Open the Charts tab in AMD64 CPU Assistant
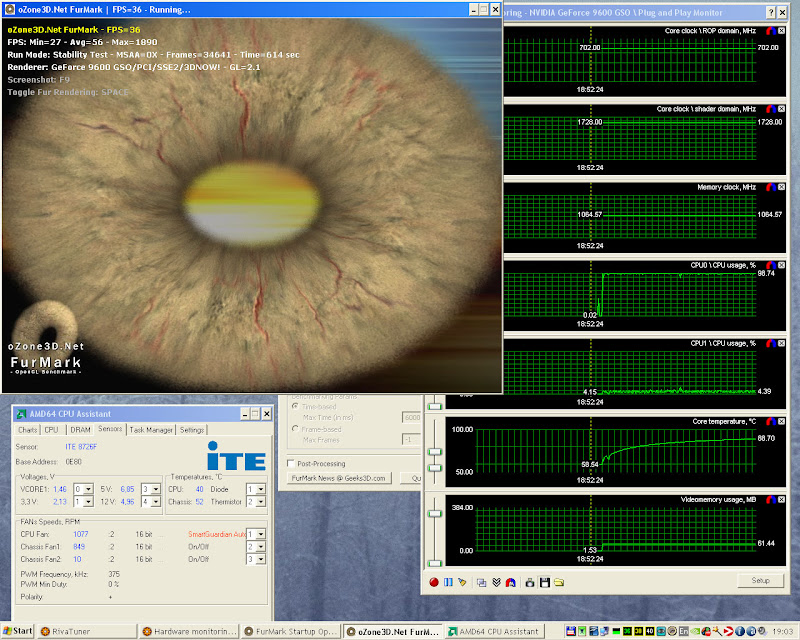The height and width of the screenshot is (640, 800). pyautogui.click(x=28, y=430)
